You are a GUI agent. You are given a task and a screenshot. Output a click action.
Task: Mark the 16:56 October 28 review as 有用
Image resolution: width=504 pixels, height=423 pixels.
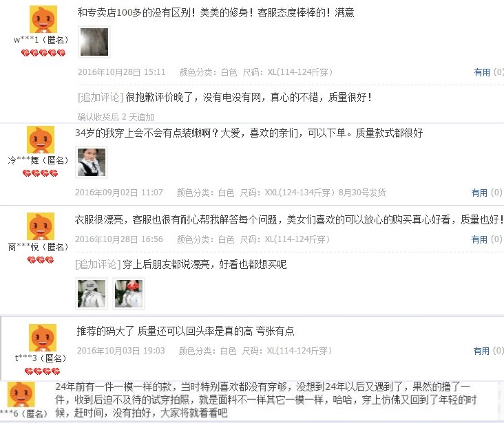[x=479, y=239]
